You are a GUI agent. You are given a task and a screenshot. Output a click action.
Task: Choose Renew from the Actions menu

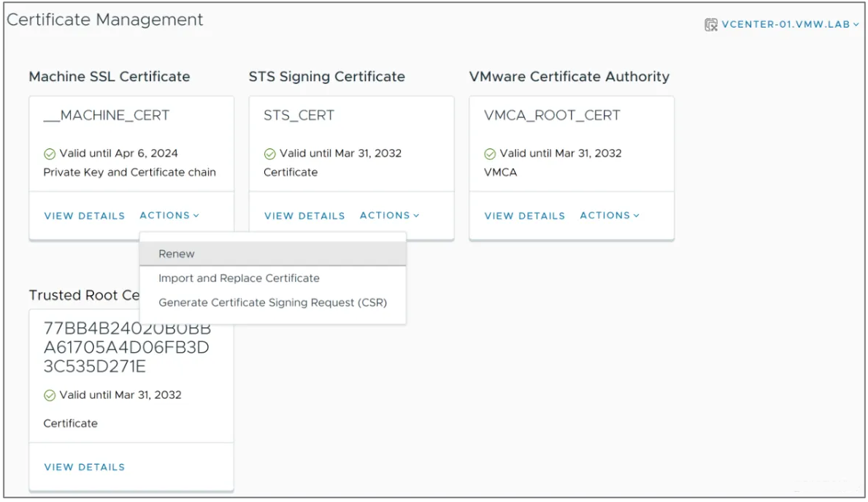[273, 254]
